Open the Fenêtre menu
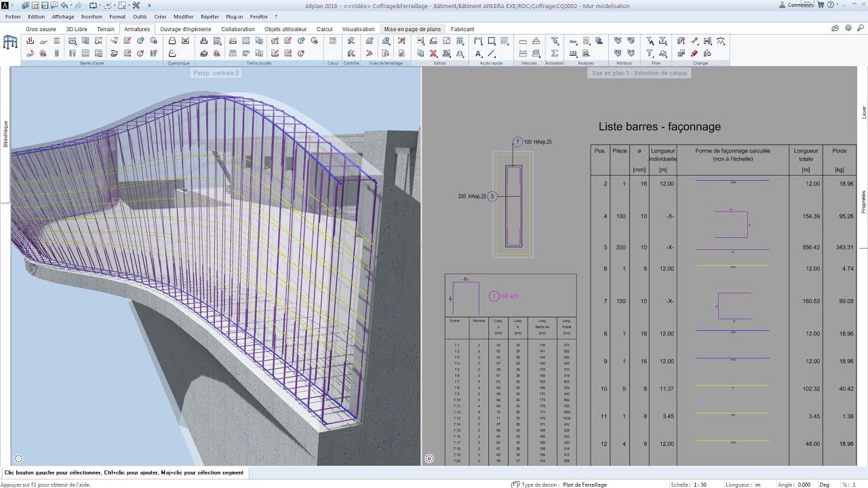Screen dimensions: 868x488 point(258,16)
